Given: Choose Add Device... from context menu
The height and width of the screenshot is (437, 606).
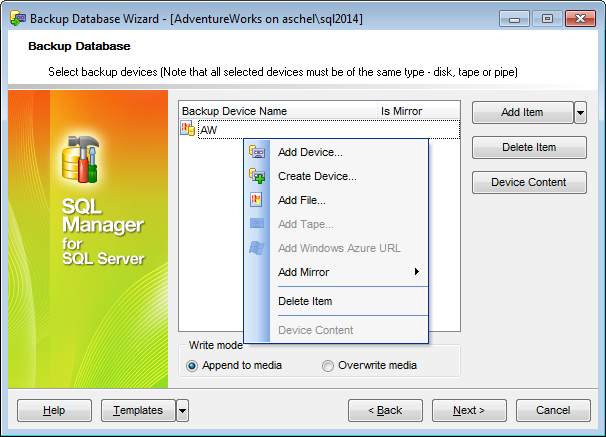Looking at the screenshot, I should (x=336, y=152).
